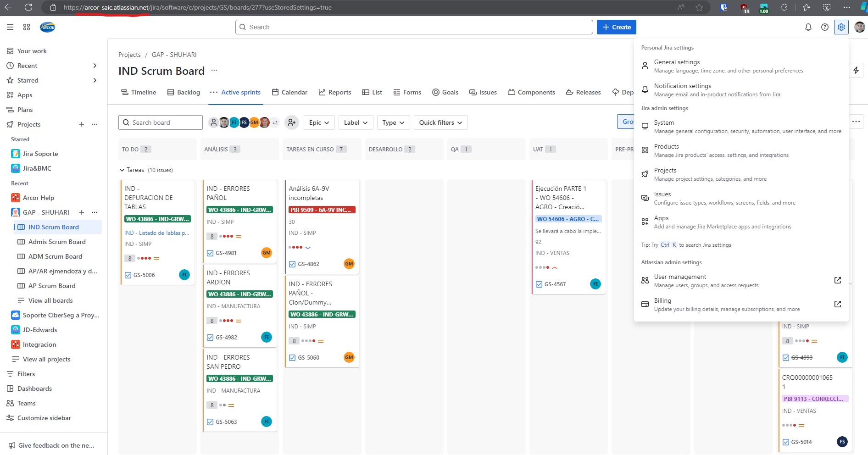
Task: Click the lightning bolt automation icon
Action: [x=855, y=70]
